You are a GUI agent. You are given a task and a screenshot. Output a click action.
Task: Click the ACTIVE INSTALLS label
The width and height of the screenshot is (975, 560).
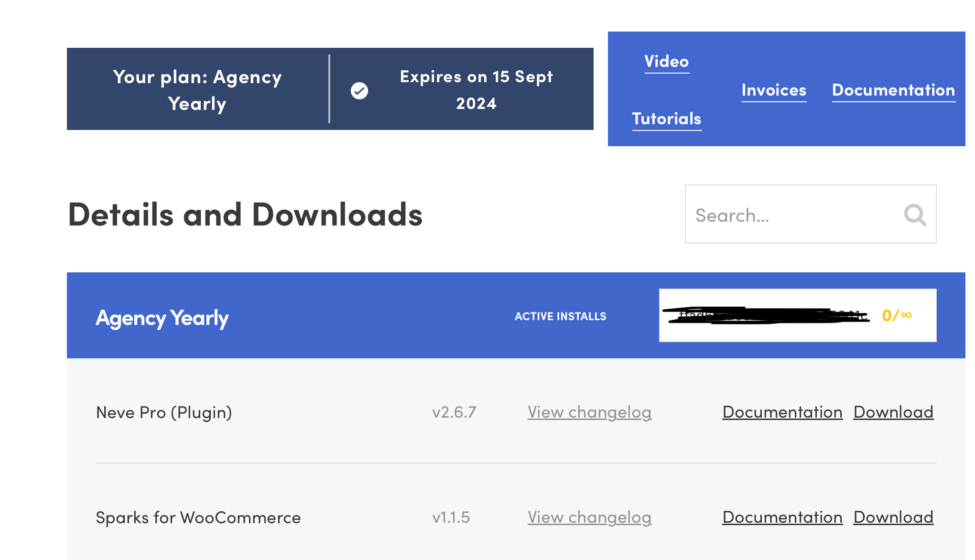[560, 316]
